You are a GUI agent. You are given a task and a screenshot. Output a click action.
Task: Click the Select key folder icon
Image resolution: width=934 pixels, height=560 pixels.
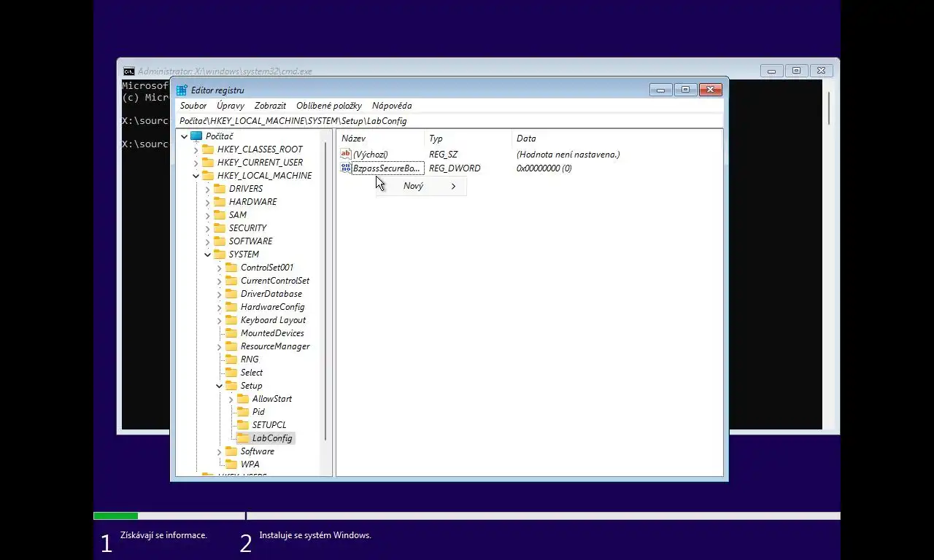coord(231,373)
